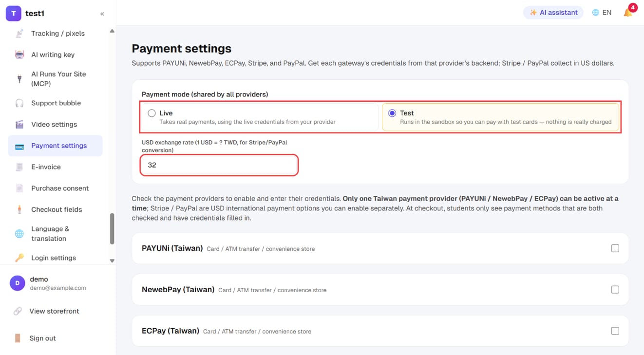Click the sidebar scrollbar thumb
Screen dimensions: 644x355
(112, 228)
